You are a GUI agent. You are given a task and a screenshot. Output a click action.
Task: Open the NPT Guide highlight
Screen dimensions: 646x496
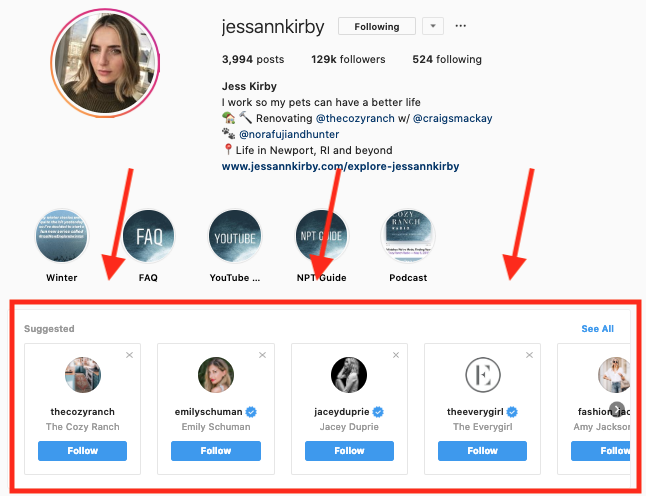[322, 236]
